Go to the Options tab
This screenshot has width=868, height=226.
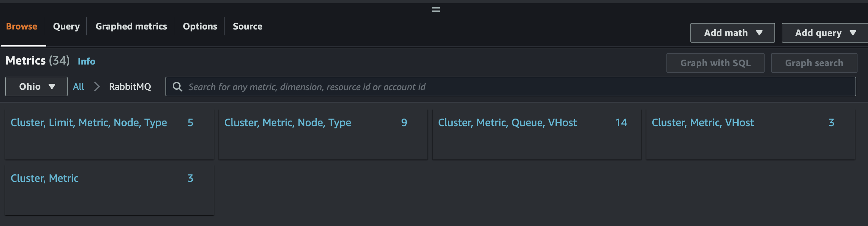pyautogui.click(x=200, y=27)
